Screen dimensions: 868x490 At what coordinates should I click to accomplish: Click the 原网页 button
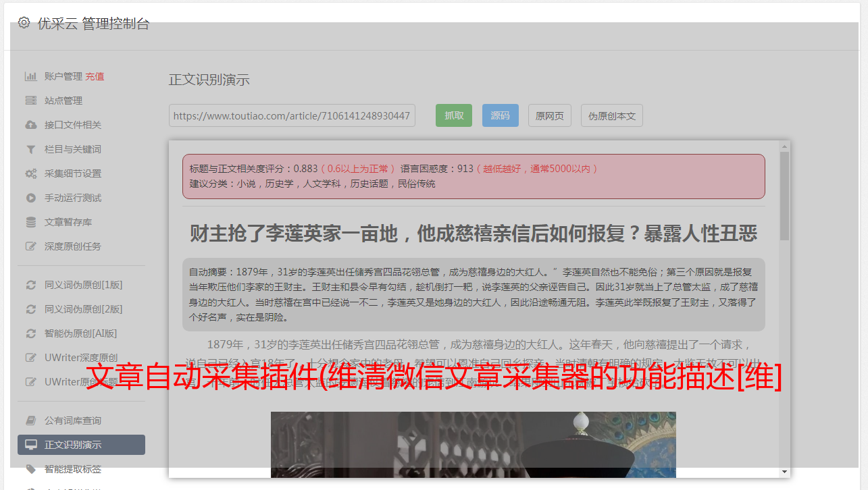(550, 115)
